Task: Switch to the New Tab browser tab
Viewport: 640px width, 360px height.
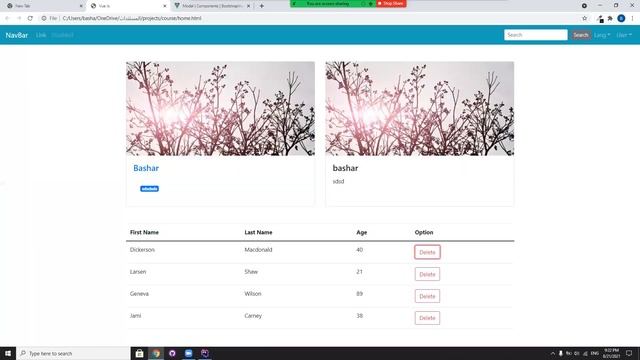Action: tap(43, 6)
